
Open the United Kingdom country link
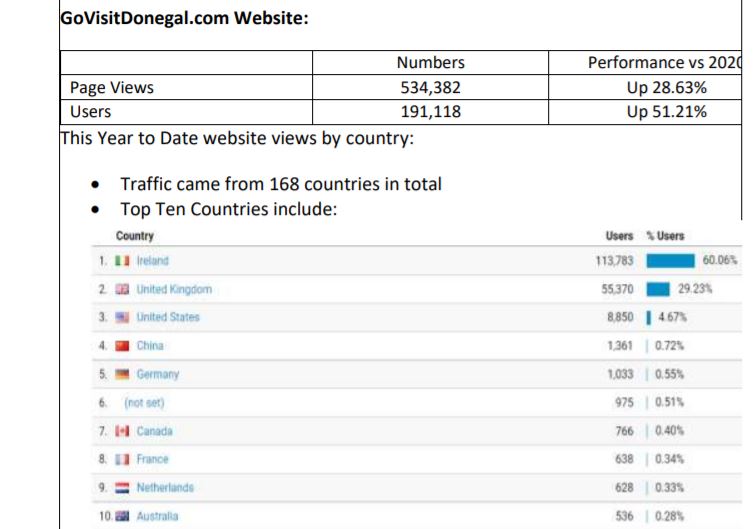click(x=174, y=290)
